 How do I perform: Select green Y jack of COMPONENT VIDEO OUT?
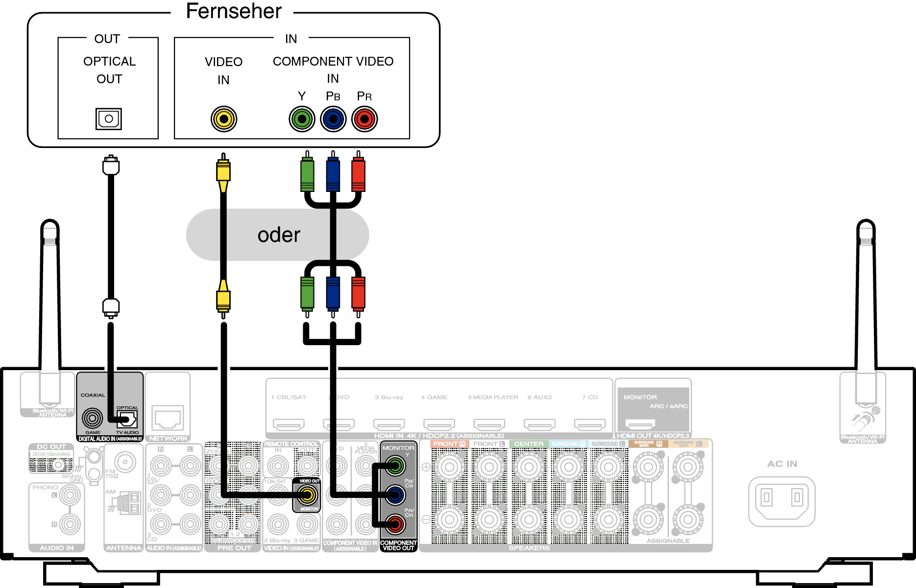(395, 465)
